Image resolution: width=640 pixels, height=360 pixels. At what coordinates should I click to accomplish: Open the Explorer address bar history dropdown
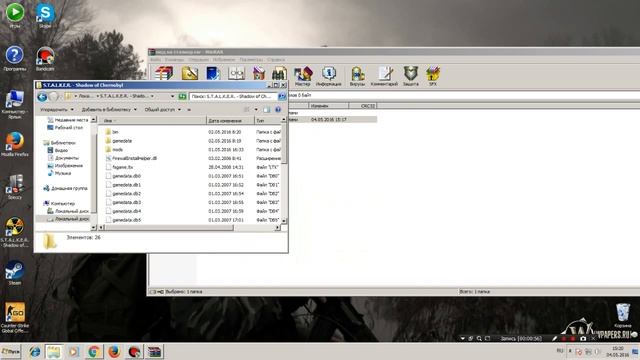172,96
